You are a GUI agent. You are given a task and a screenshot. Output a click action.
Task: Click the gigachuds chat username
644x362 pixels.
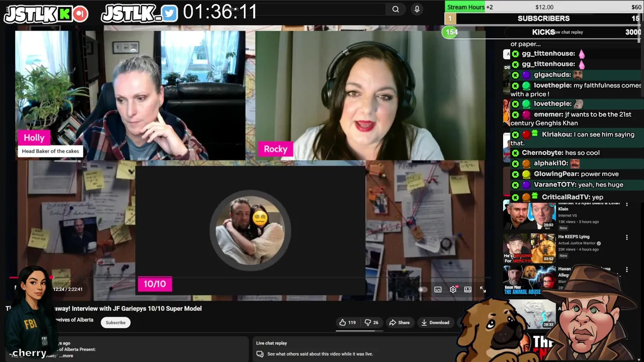(552, 74)
